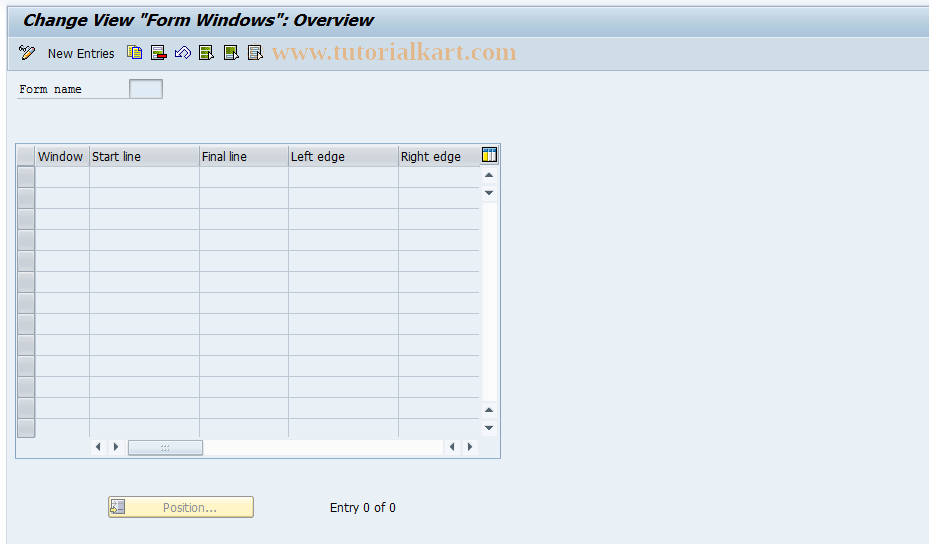Click the Start line column header
Image resolution: width=929 pixels, height=544 pixels.
point(144,156)
